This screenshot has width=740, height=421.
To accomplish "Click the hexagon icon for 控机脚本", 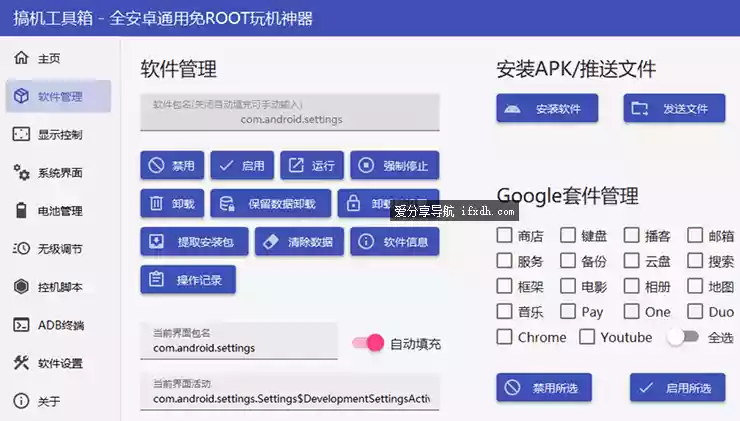I will pos(21,286).
